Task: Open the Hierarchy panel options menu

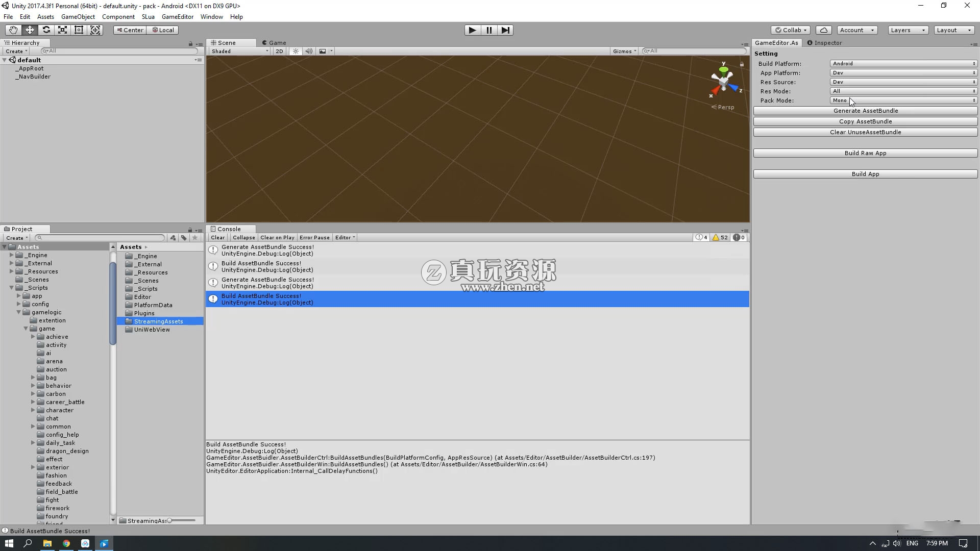Action: click(199, 44)
